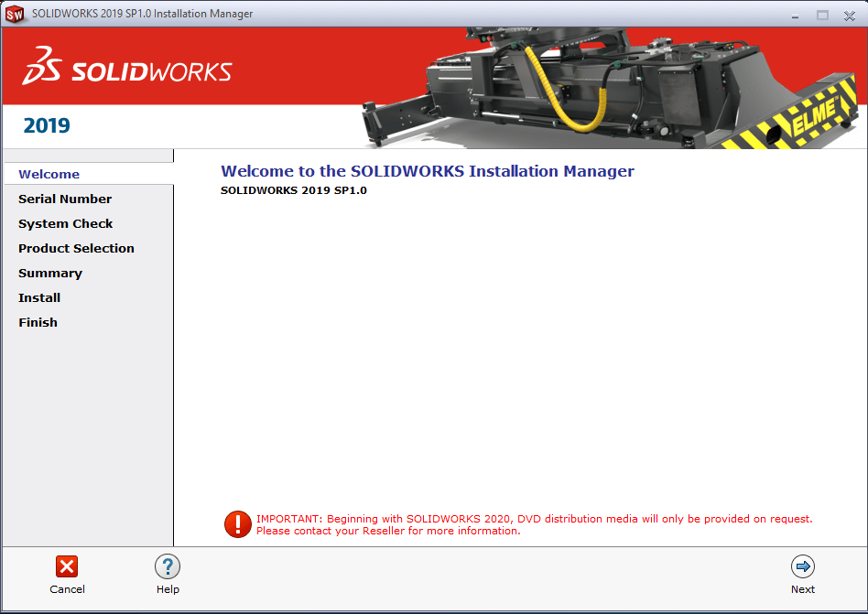Select the Summary step
Image resolution: width=868 pixels, height=614 pixels.
click(x=50, y=274)
